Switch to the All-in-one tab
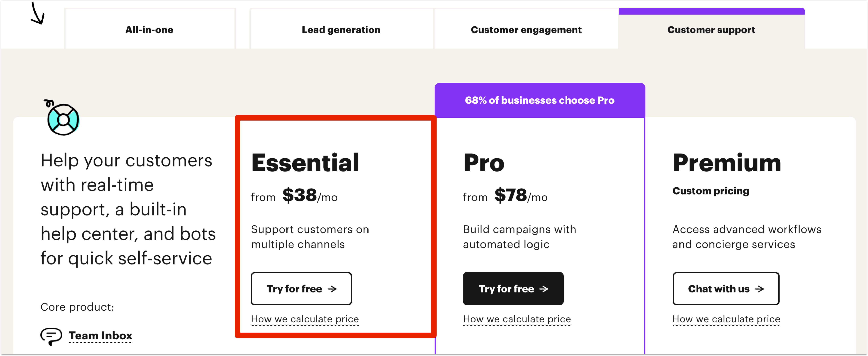Image resolution: width=868 pixels, height=356 pixels. (150, 29)
